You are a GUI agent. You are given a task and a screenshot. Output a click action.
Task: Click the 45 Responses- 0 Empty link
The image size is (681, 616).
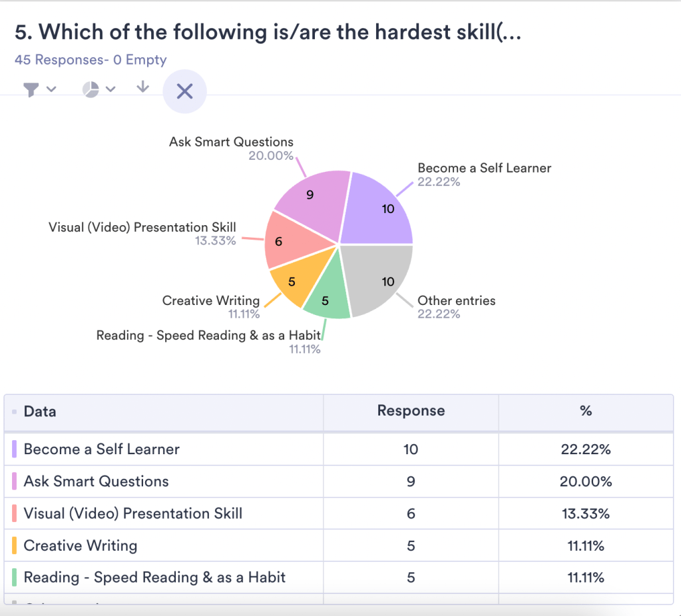click(91, 60)
